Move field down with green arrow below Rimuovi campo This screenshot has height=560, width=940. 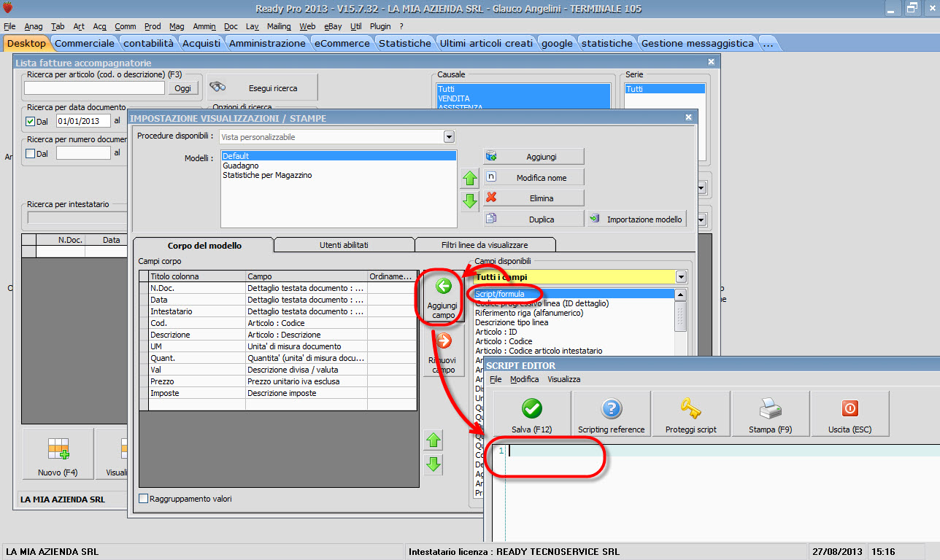434,464
